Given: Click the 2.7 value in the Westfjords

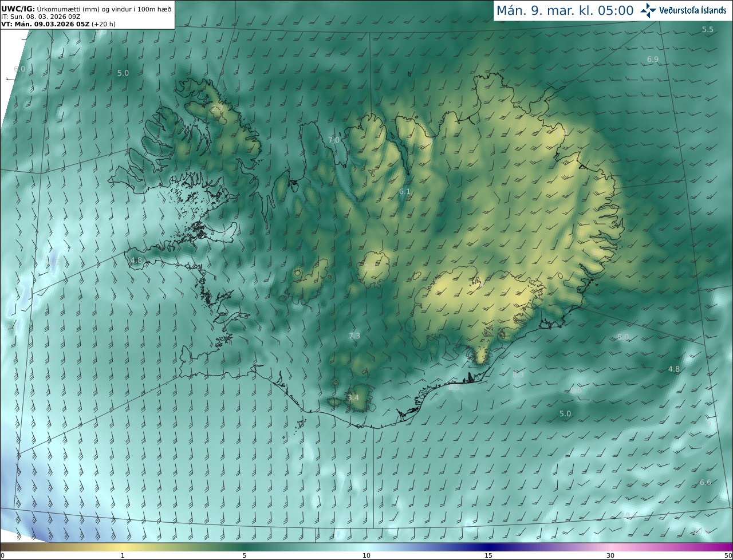Looking at the screenshot, I should tap(217, 109).
